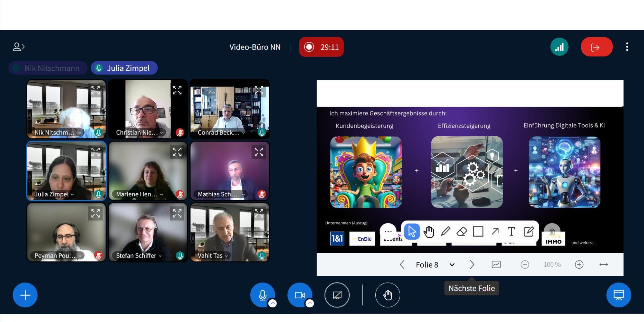Select the pencil drawing tool
The height and width of the screenshot is (322, 644).
[446, 231]
